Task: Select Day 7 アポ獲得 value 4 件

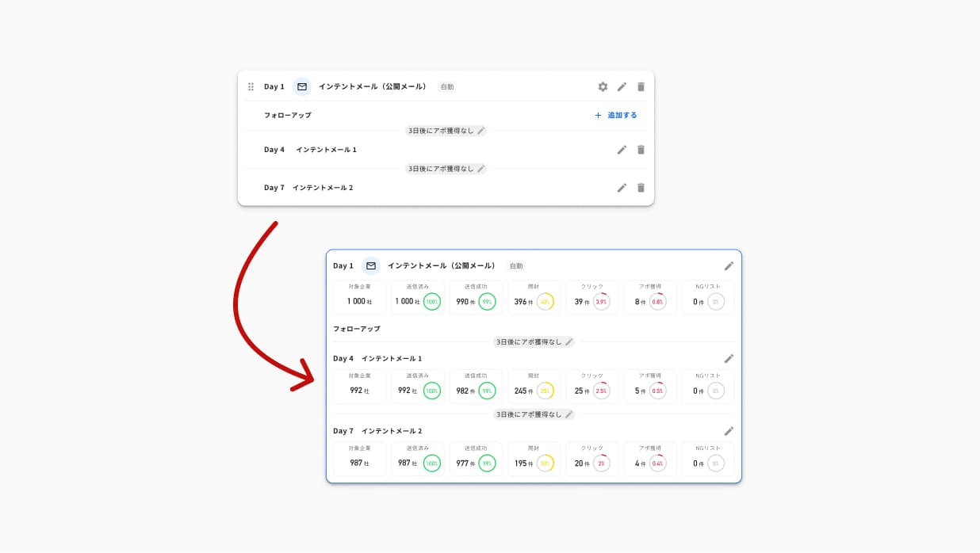Action: pos(640,463)
